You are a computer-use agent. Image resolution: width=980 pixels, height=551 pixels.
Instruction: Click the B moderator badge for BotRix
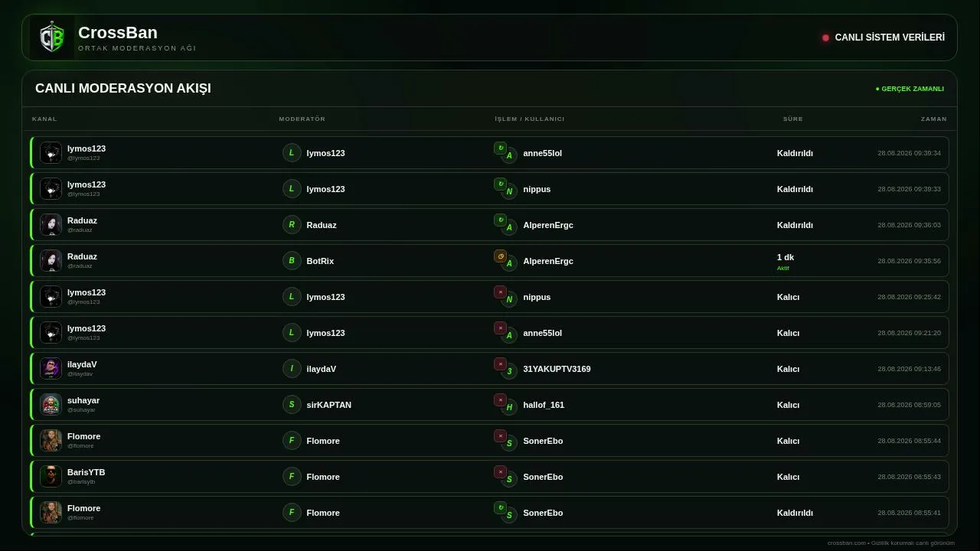point(292,260)
